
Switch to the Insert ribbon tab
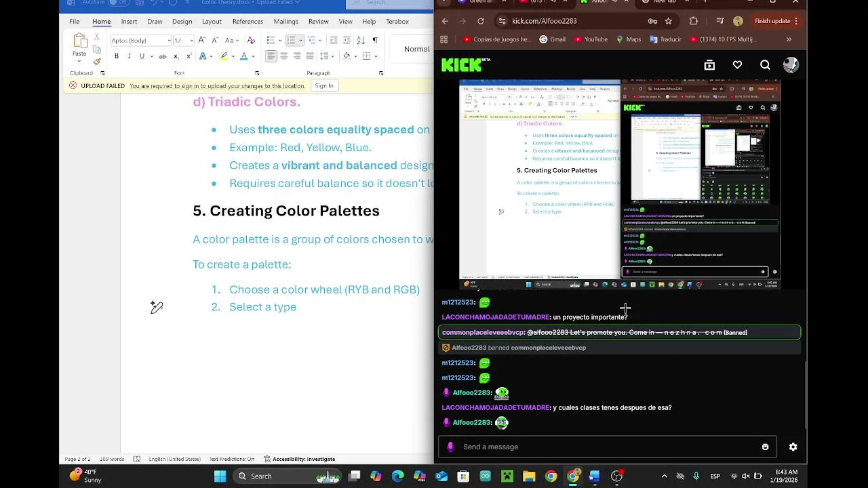pos(129,22)
